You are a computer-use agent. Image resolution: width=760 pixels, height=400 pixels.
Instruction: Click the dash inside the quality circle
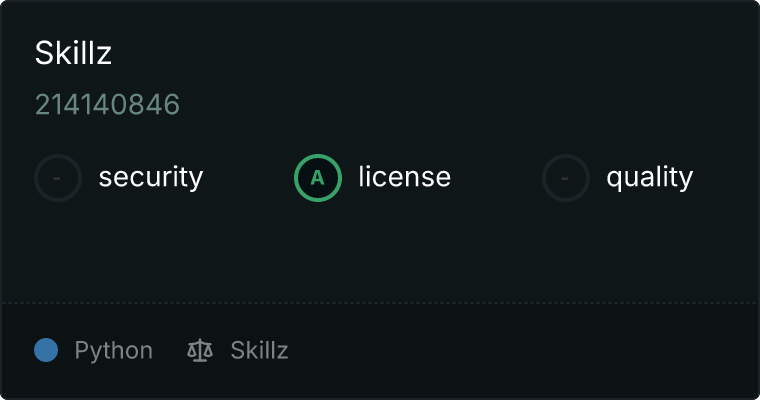pyautogui.click(x=565, y=178)
